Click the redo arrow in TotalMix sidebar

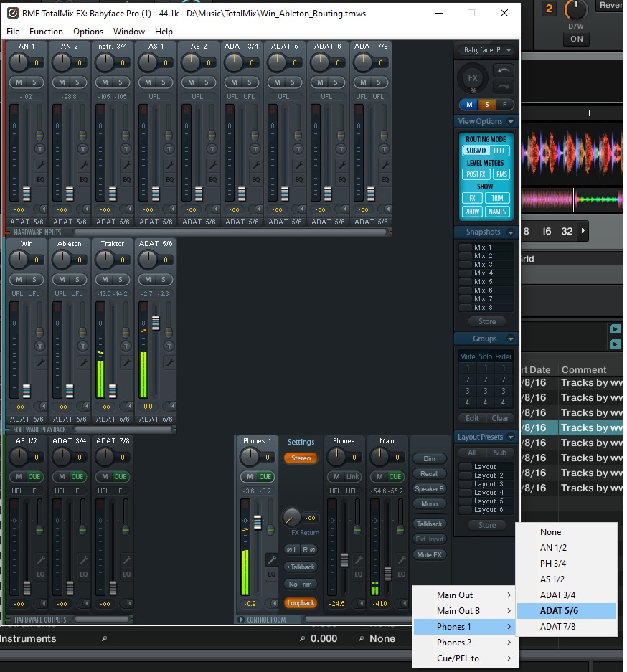pos(504,87)
